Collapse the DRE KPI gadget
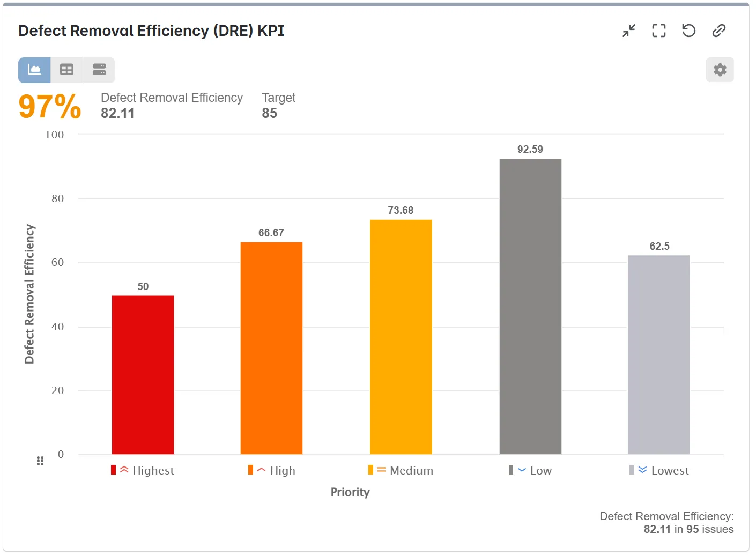Viewport: 756px width, 556px height. tap(629, 31)
